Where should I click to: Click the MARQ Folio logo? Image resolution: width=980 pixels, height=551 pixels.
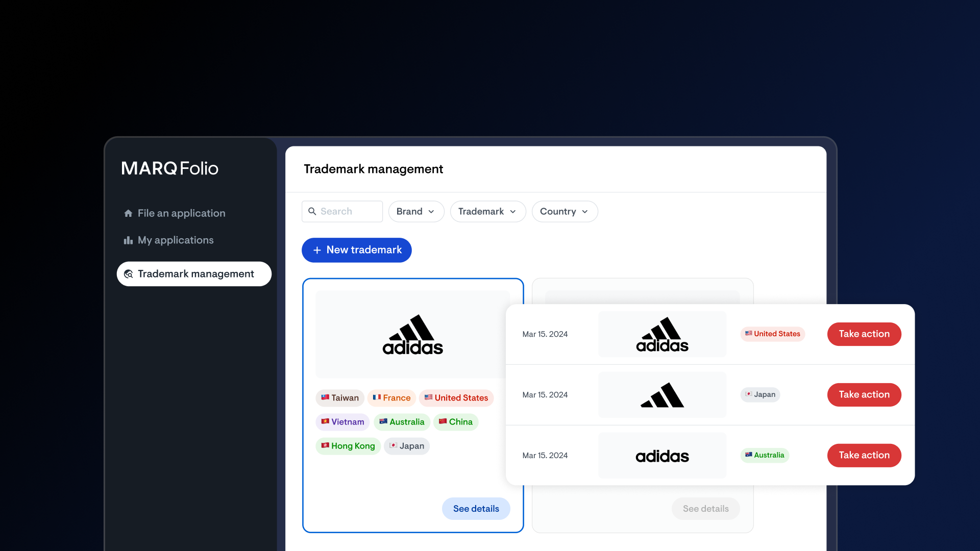coord(169,168)
